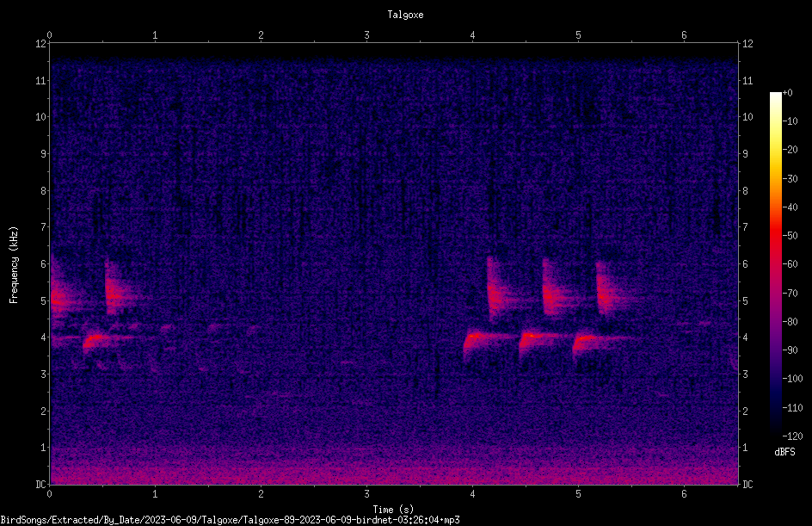Click the "Frequency (kHz)" axis label
The image size is (812, 526).
14,265
